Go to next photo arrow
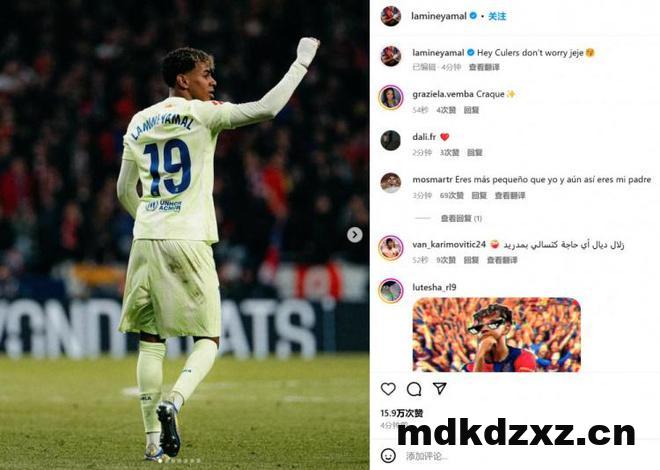 coord(354,234)
